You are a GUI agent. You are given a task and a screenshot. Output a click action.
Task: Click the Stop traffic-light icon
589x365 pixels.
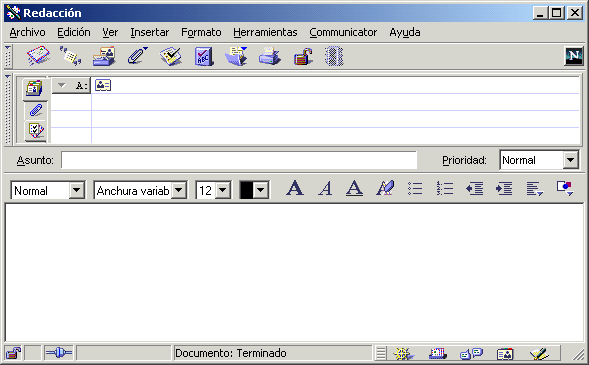[334, 56]
